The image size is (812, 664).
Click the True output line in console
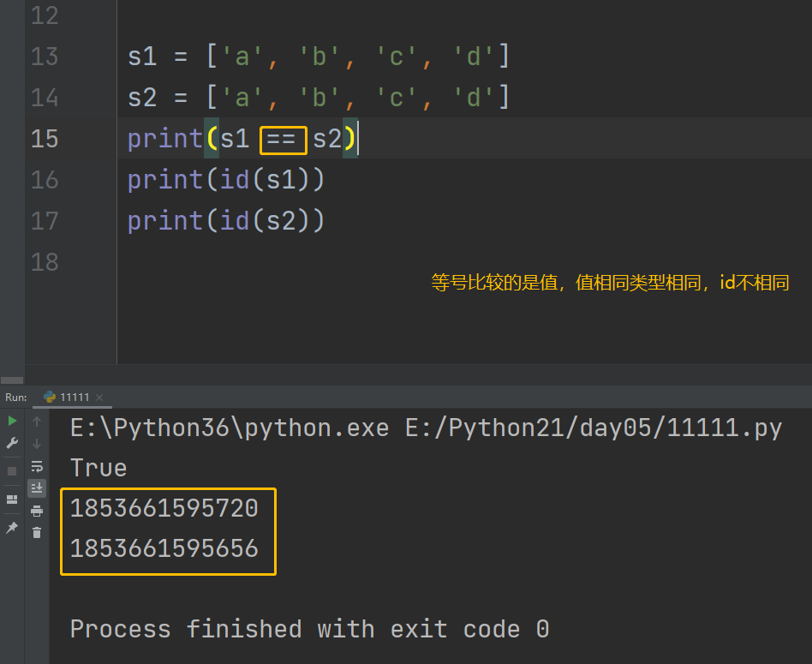(x=99, y=468)
